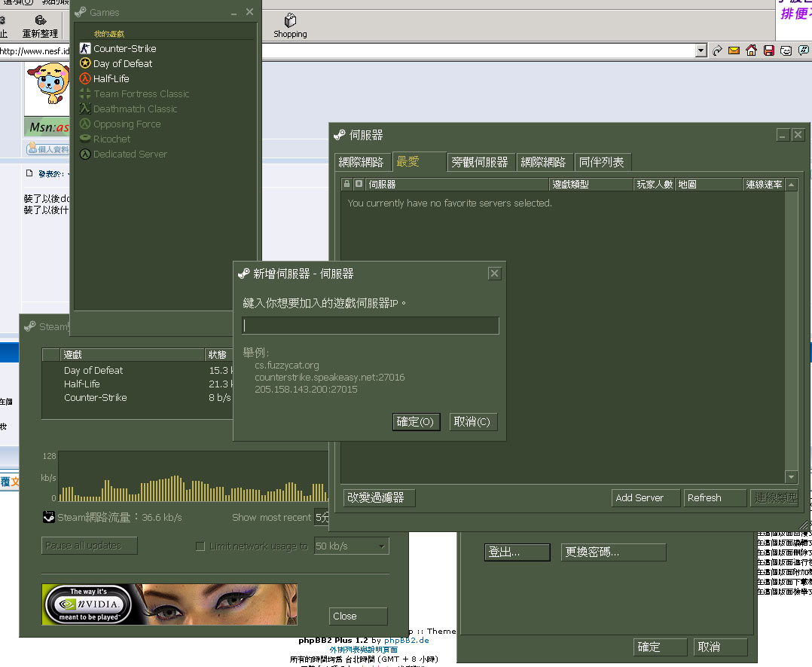Close the 新增伺服器 dialog with X
Image resolution: width=812 pixels, height=667 pixels.
(x=495, y=273)
